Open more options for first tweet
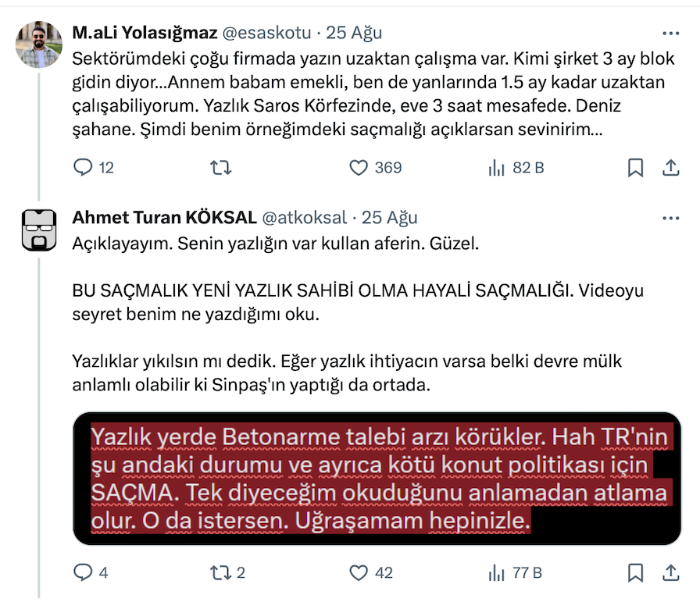This screenshot has width=700, height=609. pyautogui.click(x=670, y=34)
